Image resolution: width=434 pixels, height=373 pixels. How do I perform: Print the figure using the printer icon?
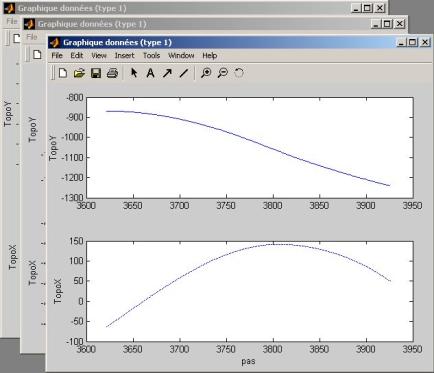click(x=112, y=73)
